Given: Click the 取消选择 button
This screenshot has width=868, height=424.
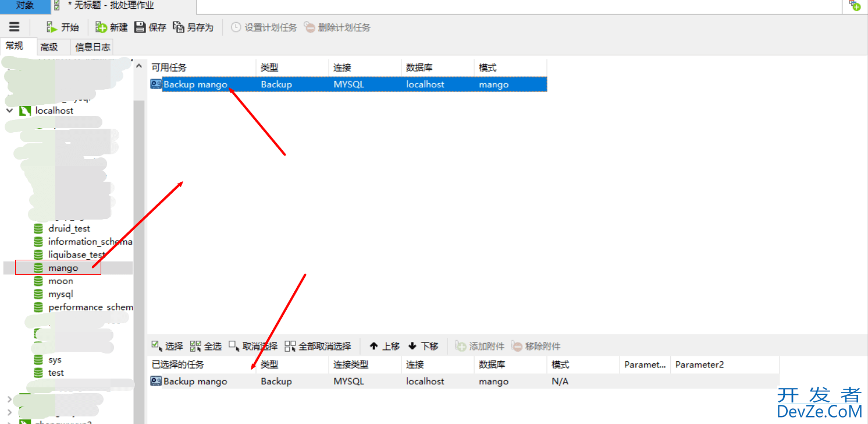Looking at the screenshot, I should (253, 346).
